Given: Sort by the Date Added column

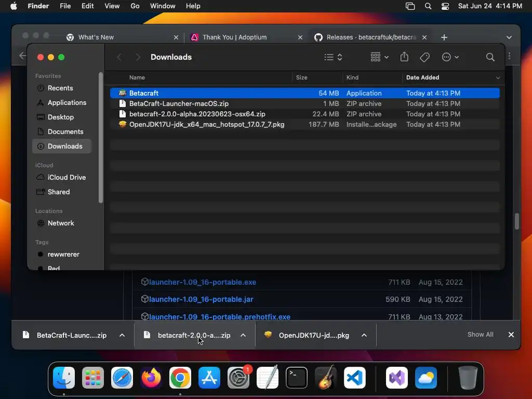Looking at the screenshot, I should (x=422, y=77).
